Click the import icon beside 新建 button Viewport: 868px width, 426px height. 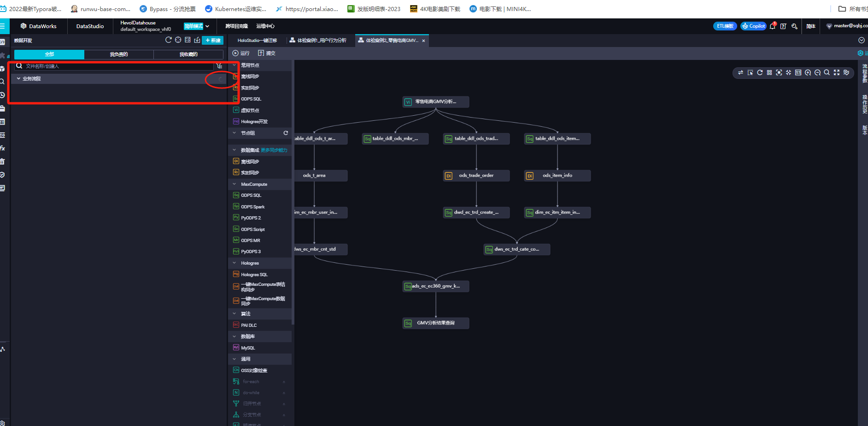(x=197, y=40)
